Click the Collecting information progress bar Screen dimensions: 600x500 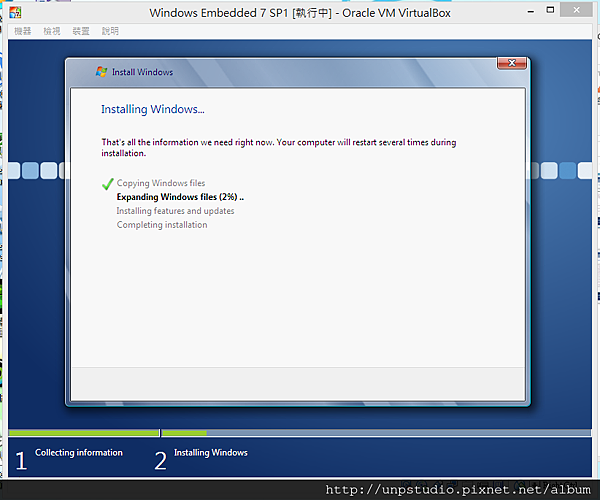tap(84, 433)
